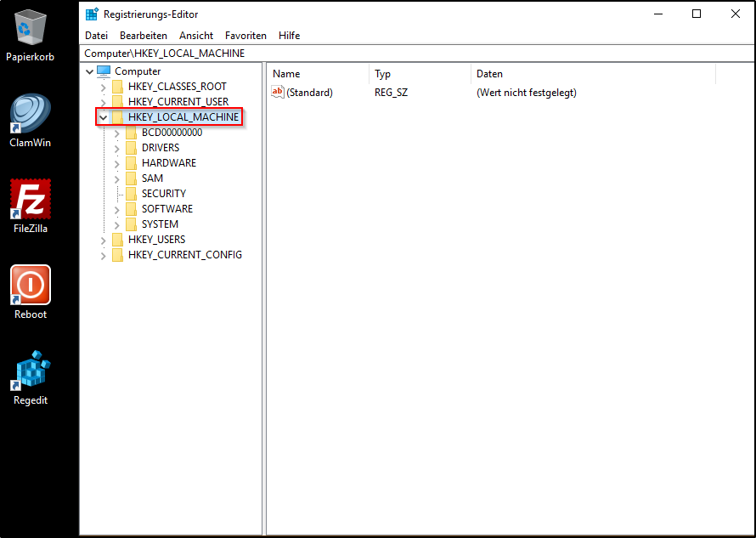
Task: Expand the SOFTWARE subkey
Action: click(x=116, y=210)
